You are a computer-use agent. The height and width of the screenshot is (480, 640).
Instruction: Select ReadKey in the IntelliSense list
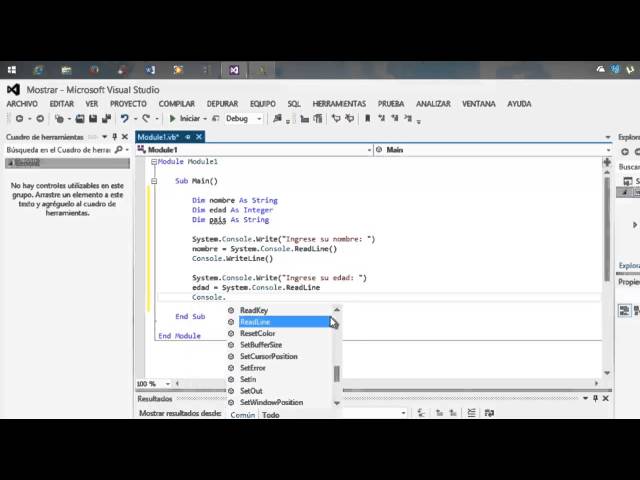click(253, 310)
